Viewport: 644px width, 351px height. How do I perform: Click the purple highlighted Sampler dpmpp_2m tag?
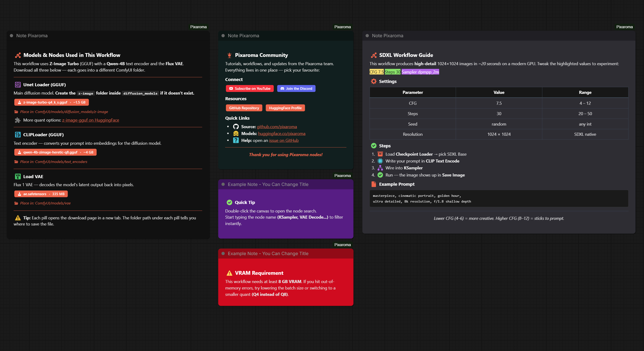coord(420,72)
